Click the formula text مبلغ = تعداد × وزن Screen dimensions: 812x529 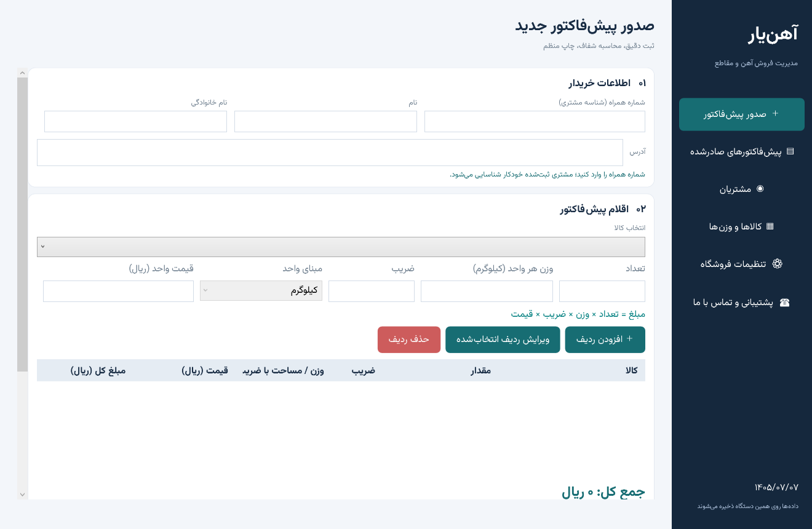(578, 314)
